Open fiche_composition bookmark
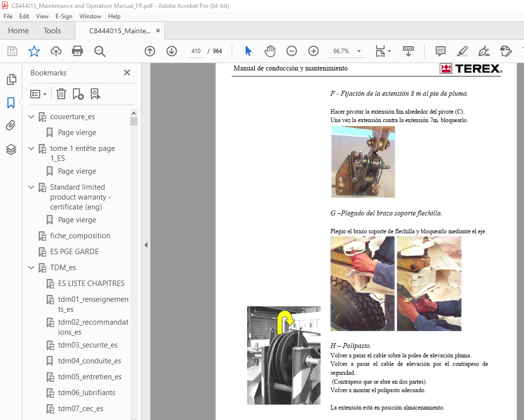524x420 pixels. [80, 236]
